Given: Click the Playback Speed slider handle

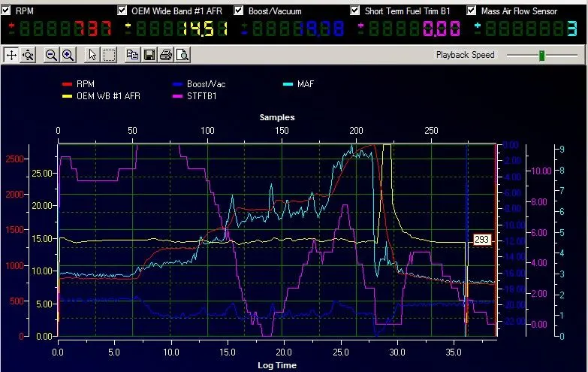Looking at the screenshot, I should (x=540, y=55).
